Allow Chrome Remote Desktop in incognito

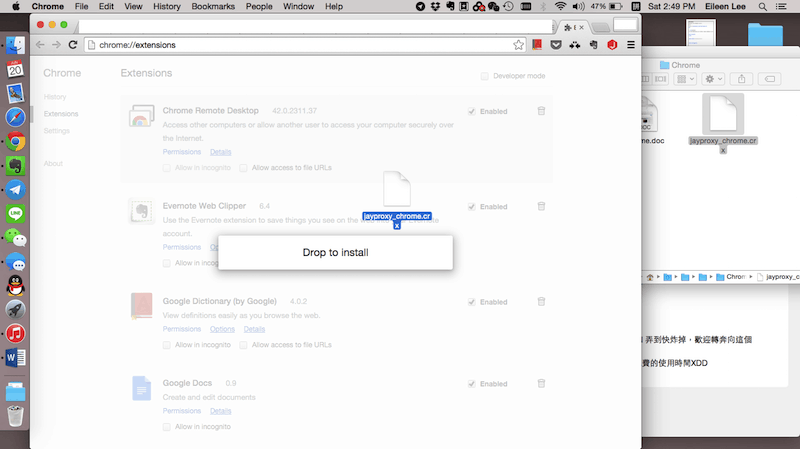[166, 168]
